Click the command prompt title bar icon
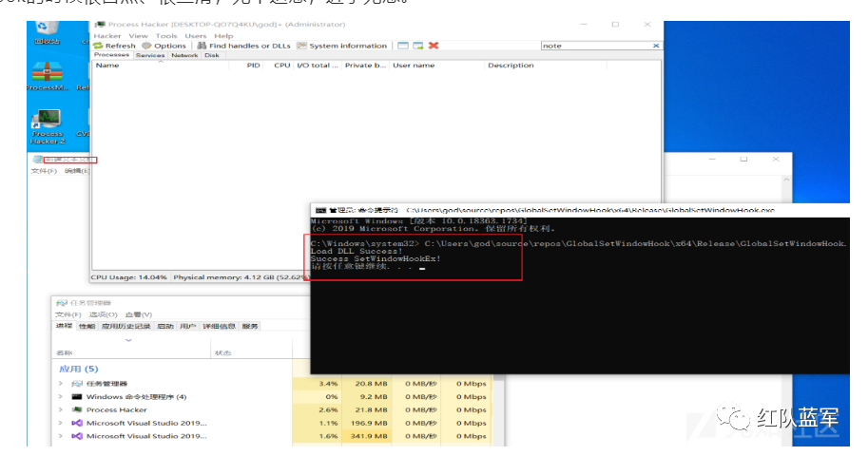 320,210
